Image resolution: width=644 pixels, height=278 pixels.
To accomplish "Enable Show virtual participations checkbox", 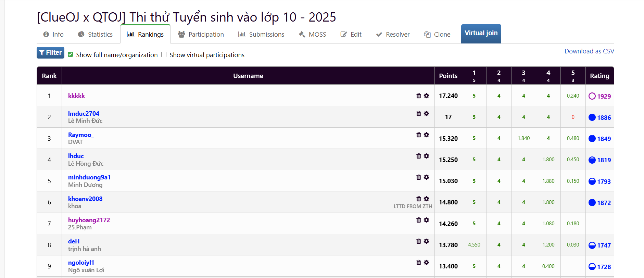I will tap(164, 54).
